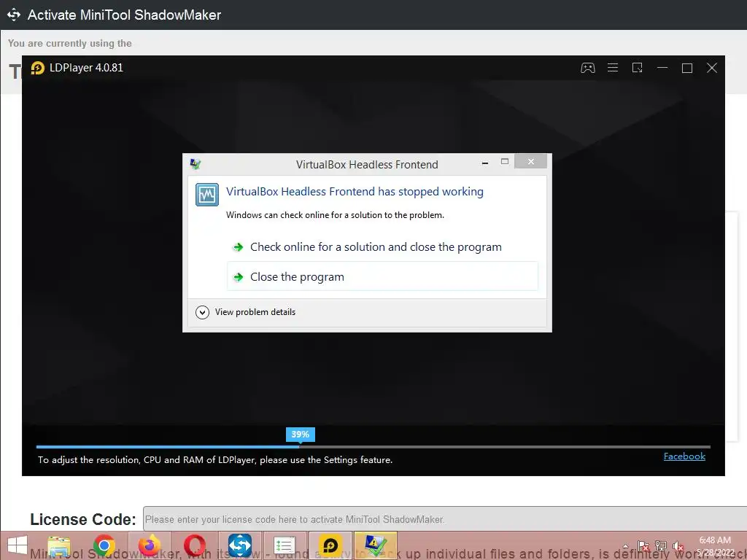Click LDPlayer multi-window resize icon
Screen dimensions: 747x560
pyautogui.click(x=637, y=68)
